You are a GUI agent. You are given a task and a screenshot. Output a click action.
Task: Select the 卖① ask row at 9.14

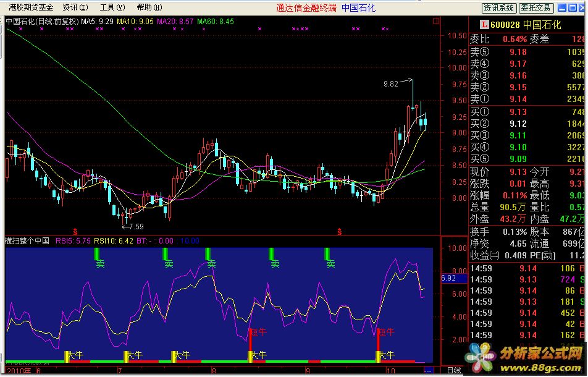click(x=527, y=100)
